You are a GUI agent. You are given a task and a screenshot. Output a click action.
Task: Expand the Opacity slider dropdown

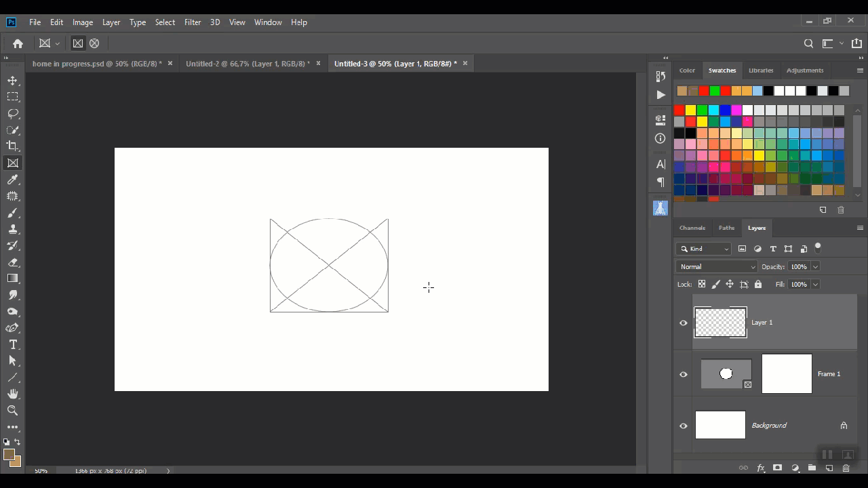click(815, 267)
